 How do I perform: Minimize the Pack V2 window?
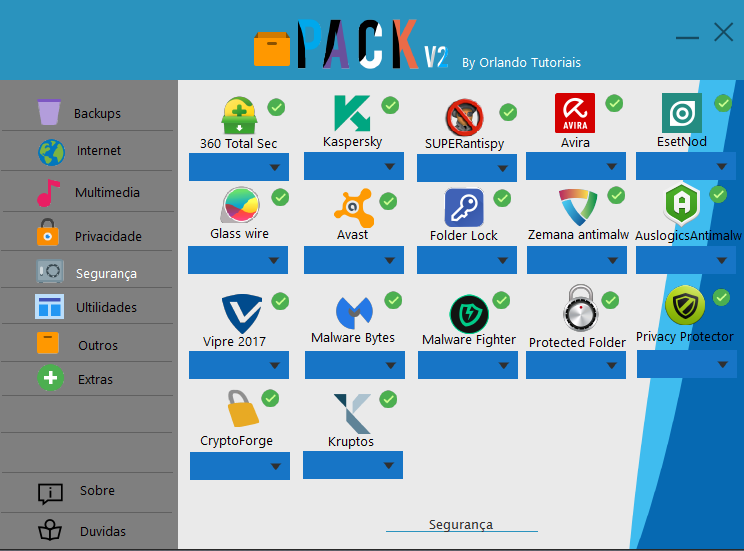(687, 37)
